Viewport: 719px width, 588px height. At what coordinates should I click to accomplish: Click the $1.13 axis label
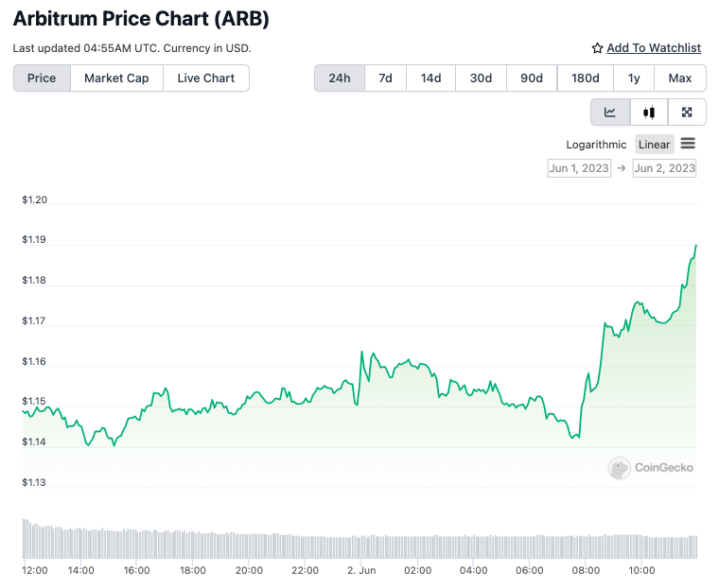(34, 482)
